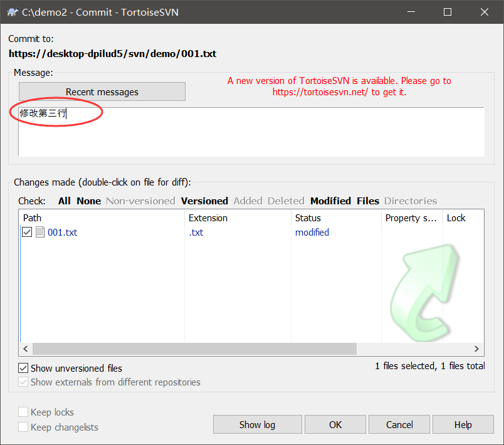Enable the Keep changelists checkbox

23,427
